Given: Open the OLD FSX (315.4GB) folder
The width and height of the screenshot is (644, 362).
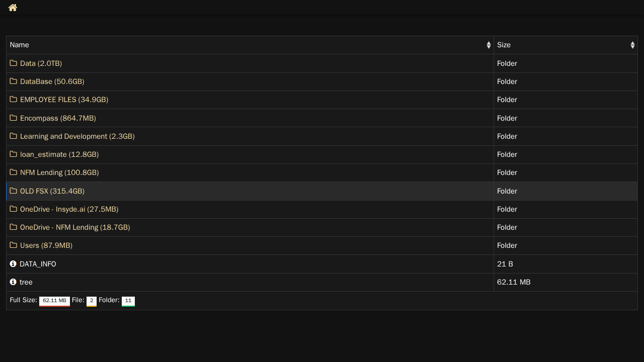Looking at the screenshot, I should point(52,191).
